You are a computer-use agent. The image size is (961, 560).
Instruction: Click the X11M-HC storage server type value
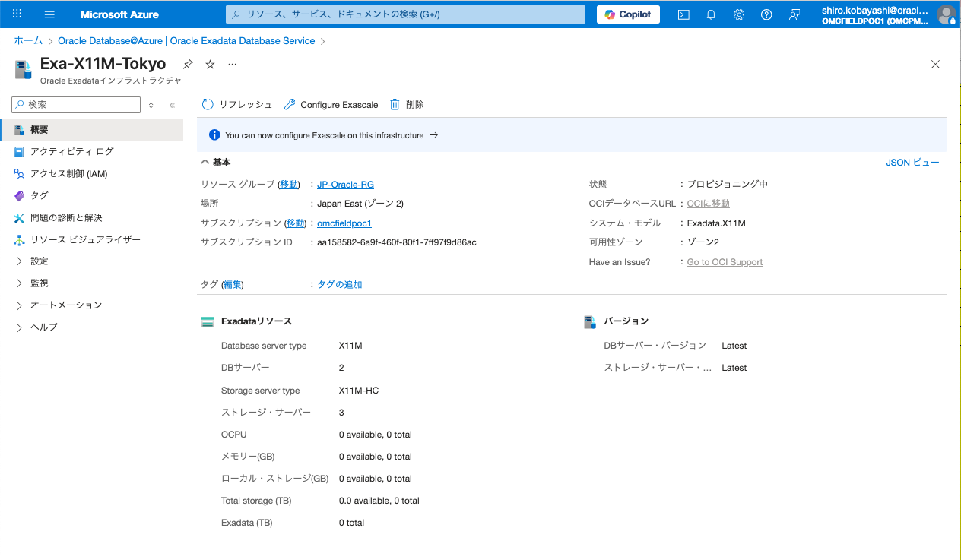(359, 391)
